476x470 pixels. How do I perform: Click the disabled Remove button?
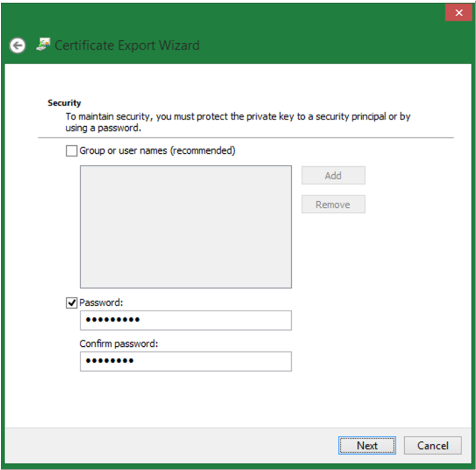click(x=333, y=204)
